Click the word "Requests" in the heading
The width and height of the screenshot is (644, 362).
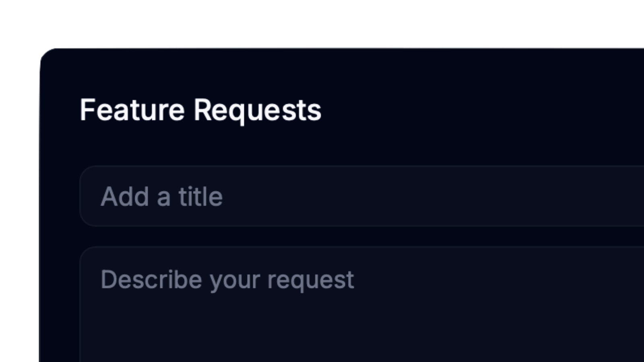tap(258, 110)
